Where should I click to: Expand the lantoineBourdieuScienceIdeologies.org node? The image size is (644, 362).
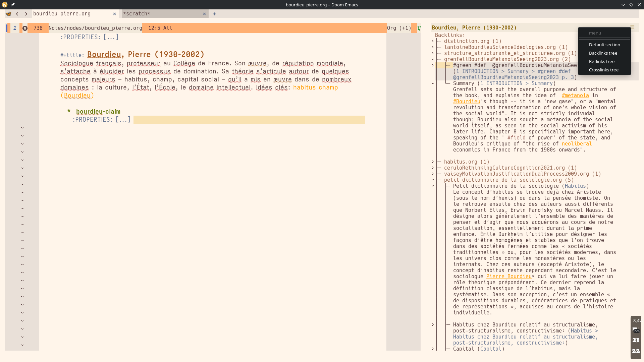(433, 47)
